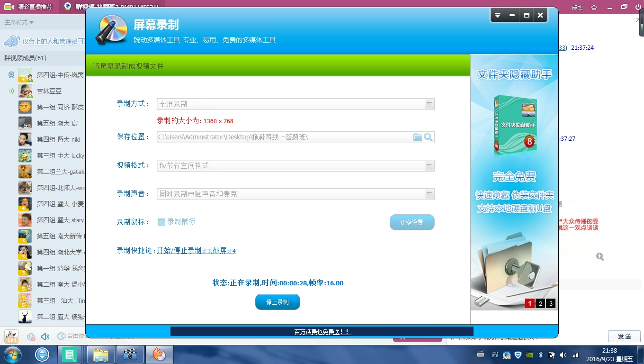
Task: Expand the 录制方式 全屏录制 dropdown
Action: pyautogui.click(x=296, y=104)
